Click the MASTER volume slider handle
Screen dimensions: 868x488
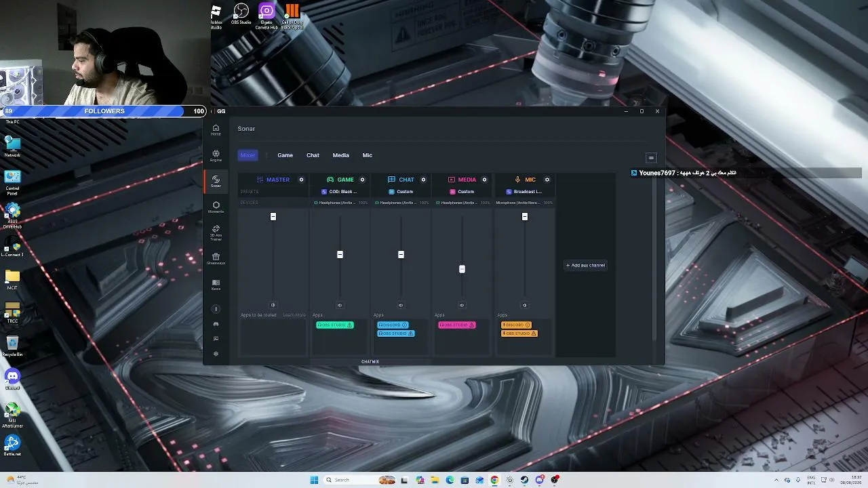[x=273, y=216]
